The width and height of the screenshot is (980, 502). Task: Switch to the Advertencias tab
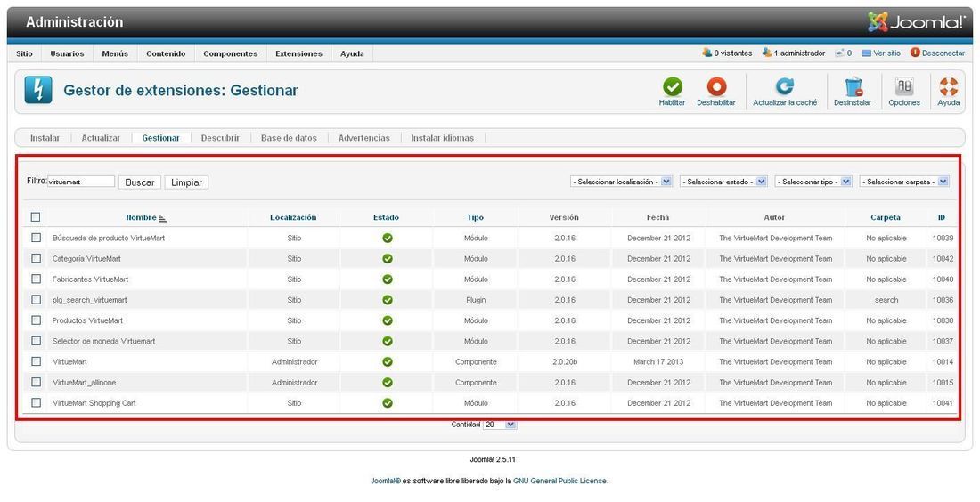tap(363, 138)
